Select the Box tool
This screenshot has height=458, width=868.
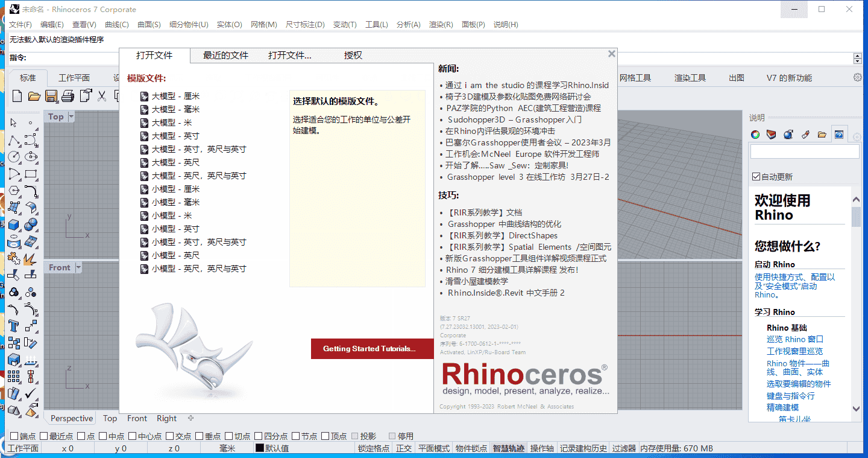[13, 226]
